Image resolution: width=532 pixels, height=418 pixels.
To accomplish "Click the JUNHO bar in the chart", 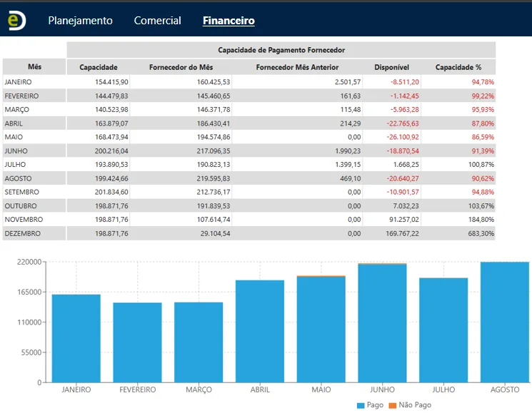I will pyautogui.click(x=382, y=322).
